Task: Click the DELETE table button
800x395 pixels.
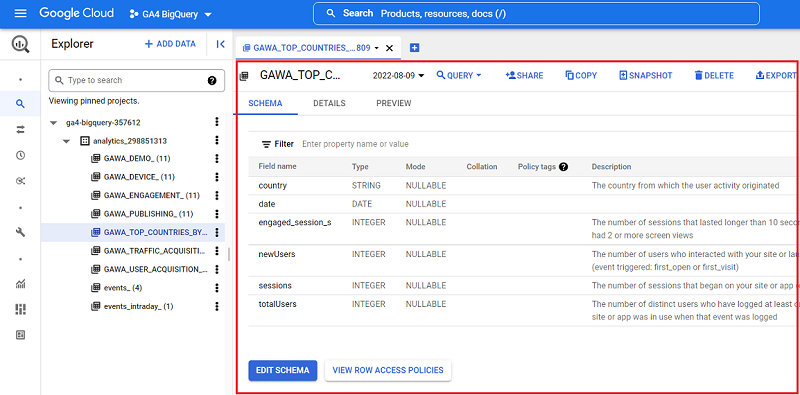Action: click(x=714, y=75)
